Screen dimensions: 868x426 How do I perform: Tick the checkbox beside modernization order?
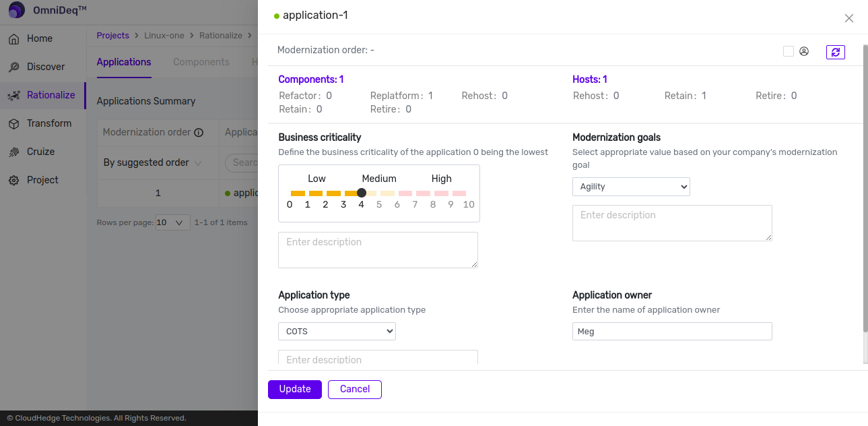[x=789, y=51]
